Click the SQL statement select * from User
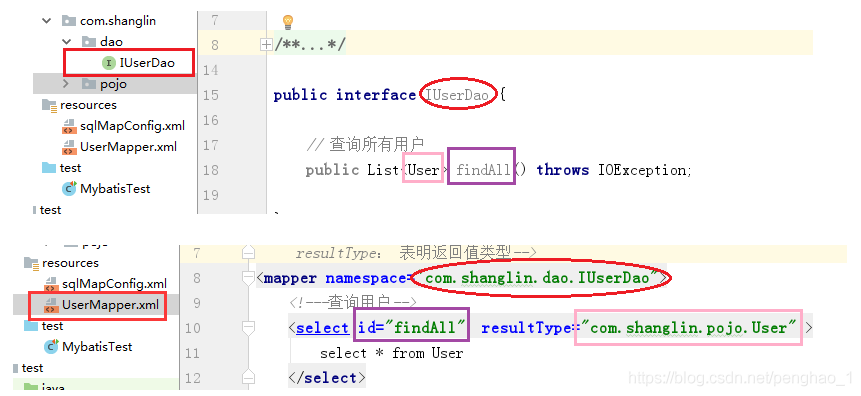Image resolution: width=861 pixels, height=396 pixels. pyautogui.click(x=392, y=353)
